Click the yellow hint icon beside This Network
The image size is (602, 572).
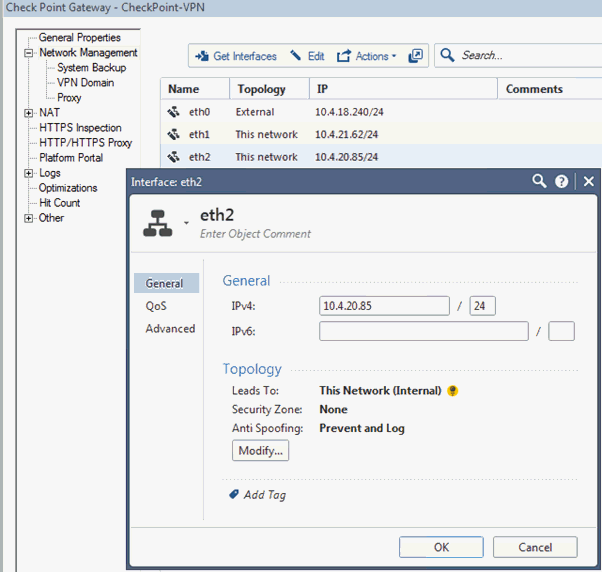click(x=452, y=391)
